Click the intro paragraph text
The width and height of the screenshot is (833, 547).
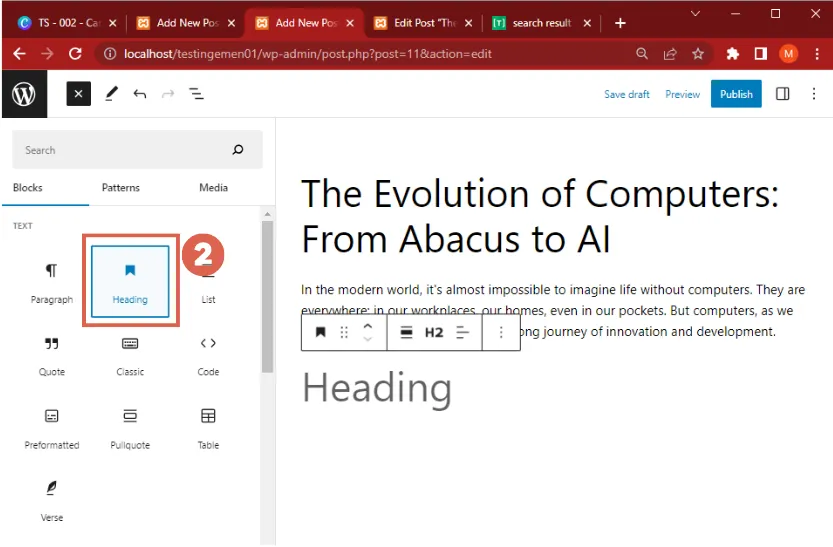(x=552, y=311)
